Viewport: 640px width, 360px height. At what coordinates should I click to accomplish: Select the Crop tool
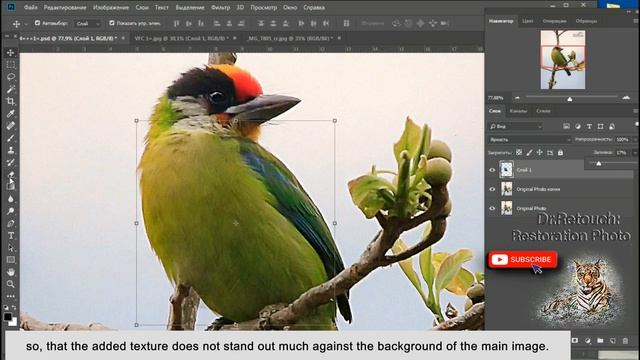pos(11,101)
